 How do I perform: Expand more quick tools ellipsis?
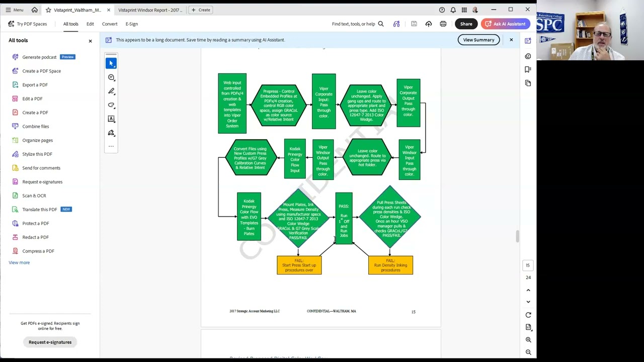(111, 146)
